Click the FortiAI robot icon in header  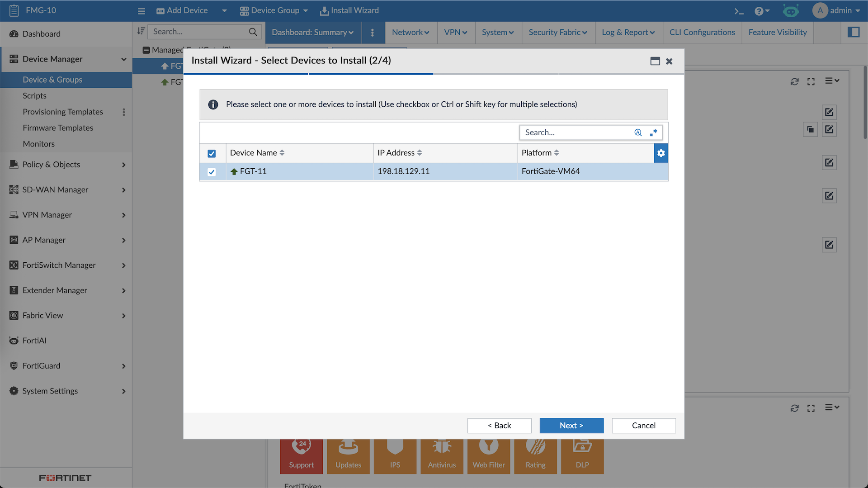coord(791,11)
